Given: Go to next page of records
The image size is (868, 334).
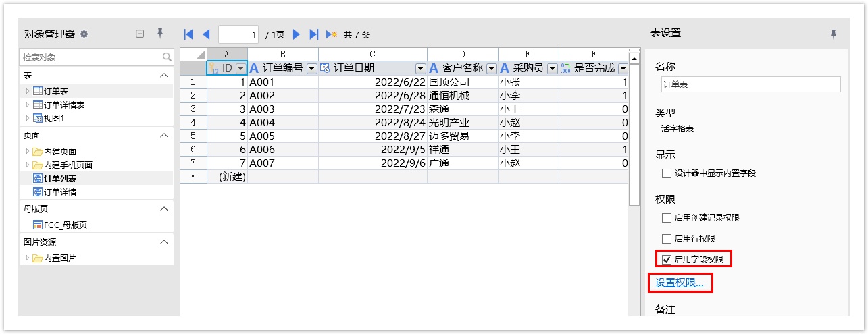Looking at the screenshot, I should 296,34.
